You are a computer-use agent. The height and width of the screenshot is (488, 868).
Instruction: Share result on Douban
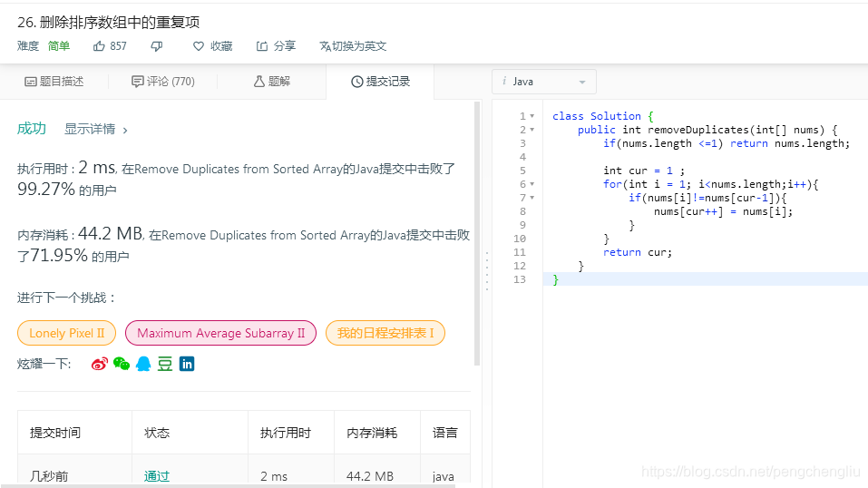[x=165, y=364]
